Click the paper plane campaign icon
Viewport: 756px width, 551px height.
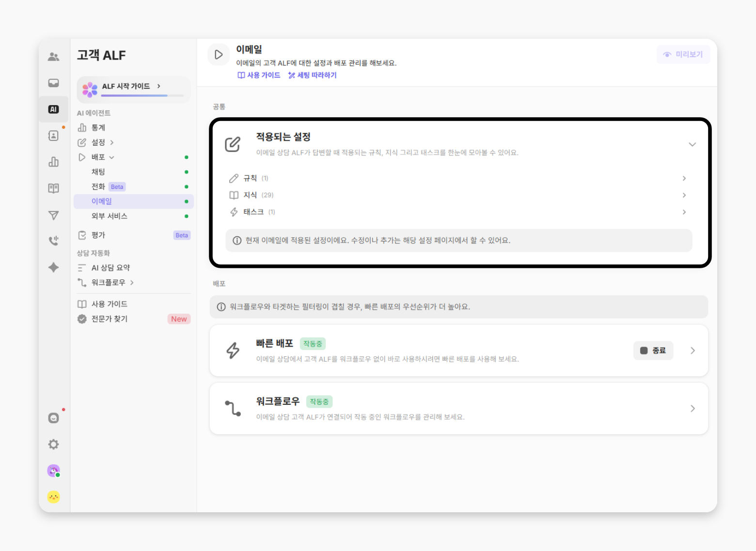(54, 215)
